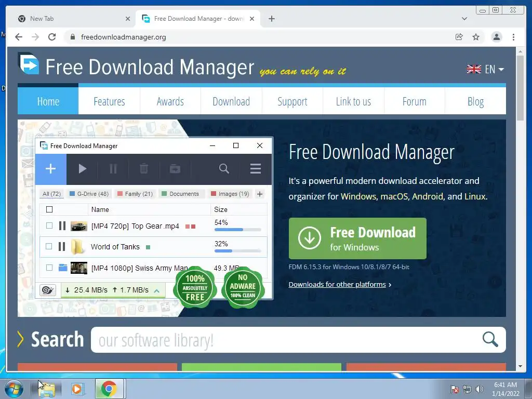Screen dimensions: 532x399
Task: Click the FDM window search magnifier
Action: 224,169
